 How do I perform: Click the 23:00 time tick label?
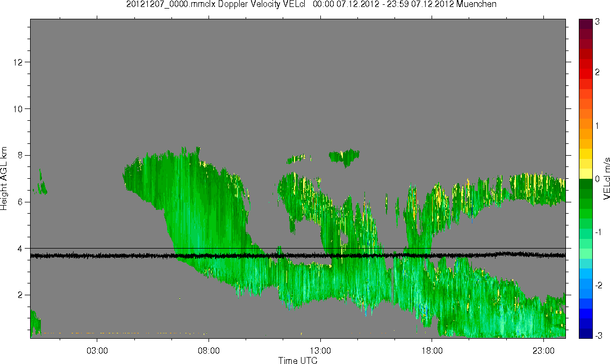click(x=543, y=351)
